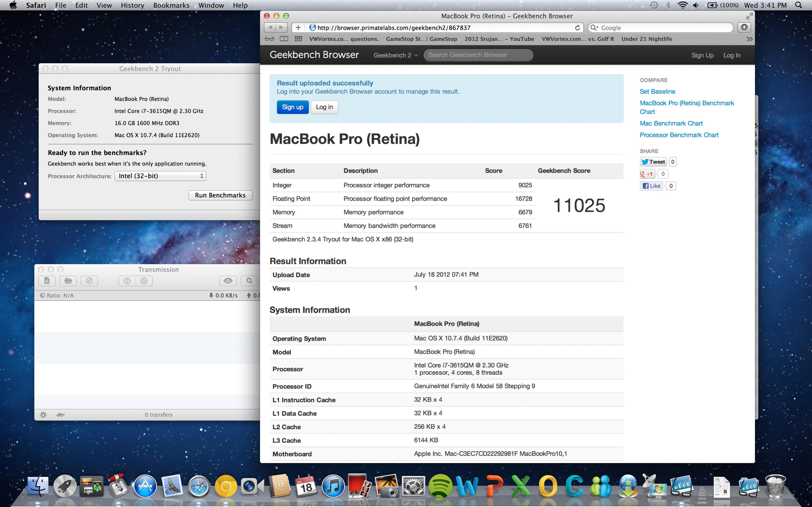The height and width of the screenshot is (507, 812).
Task: Open torrent folder icon in Transmission
Action: [68, 281]
